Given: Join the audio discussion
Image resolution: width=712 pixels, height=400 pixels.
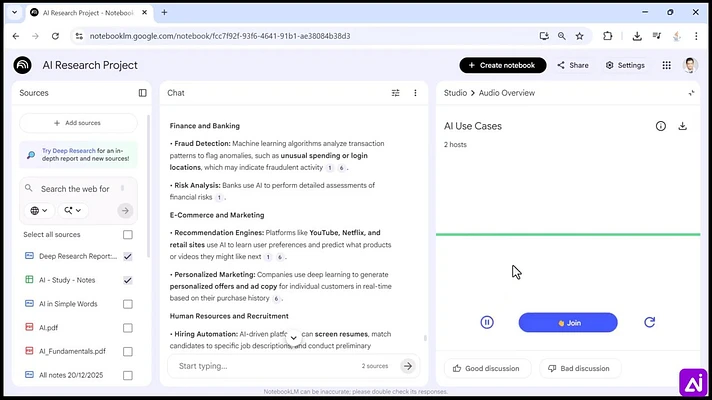Looking at the screenshot, I should point(568,322).
